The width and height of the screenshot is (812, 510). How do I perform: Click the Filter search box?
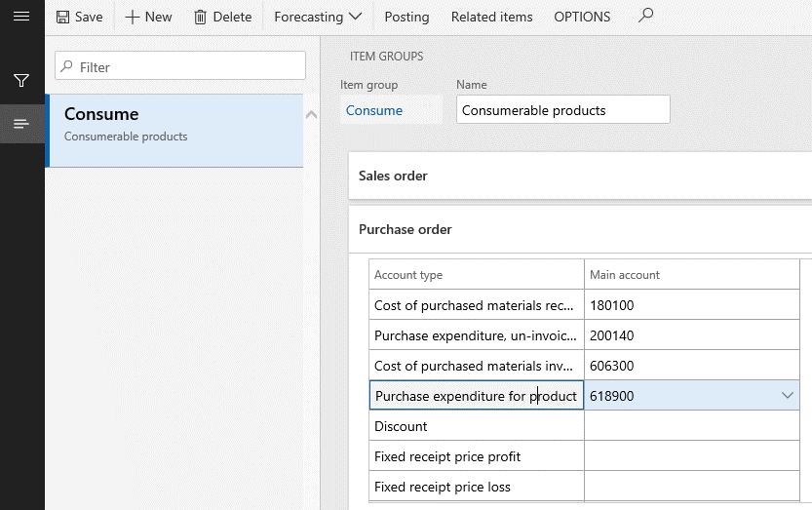[180, 65]
